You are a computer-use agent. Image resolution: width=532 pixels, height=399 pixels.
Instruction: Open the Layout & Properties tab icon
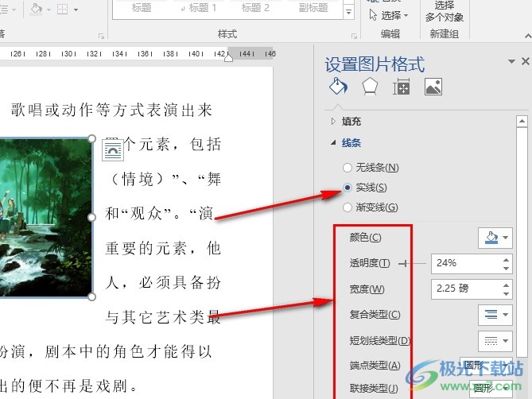tap(401, 87)
